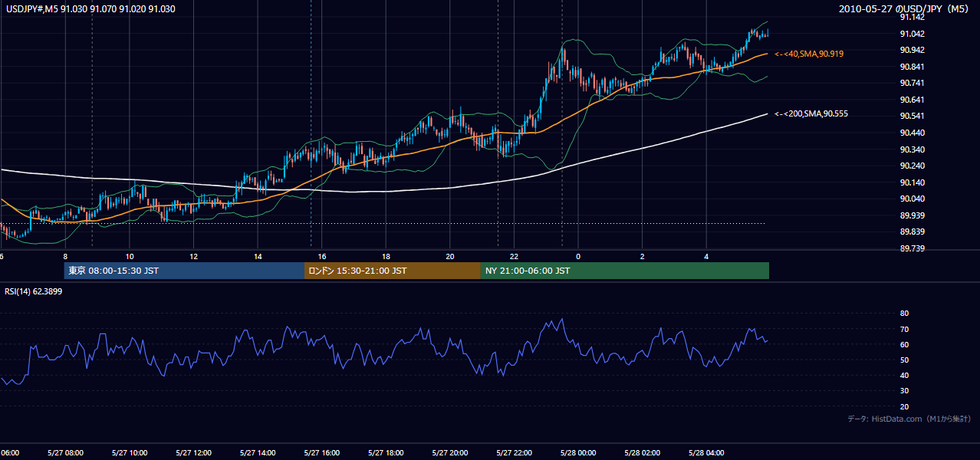Click hour label 10 under price chart

[x=130, y=256]
